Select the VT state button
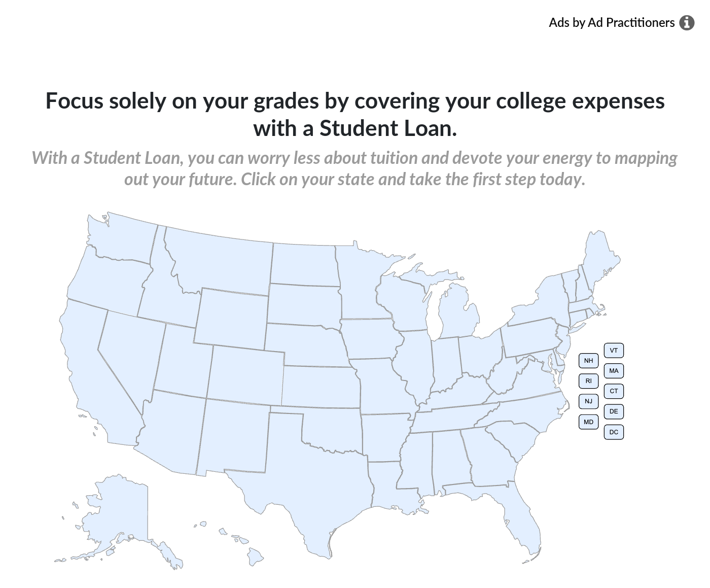This screenshot has width=710, height=588. pos(614,350)
